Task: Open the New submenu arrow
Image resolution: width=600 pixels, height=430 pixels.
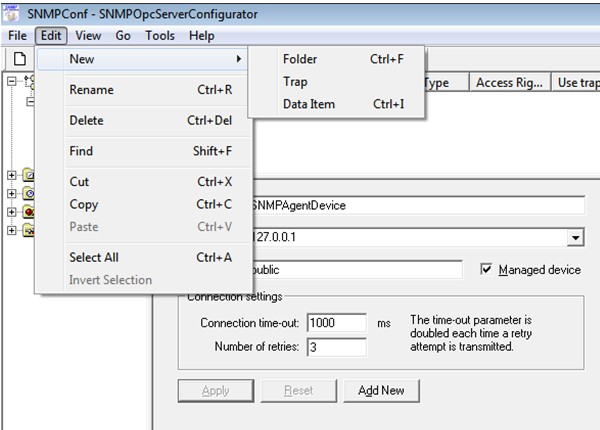Action: (x=239, y=59)
